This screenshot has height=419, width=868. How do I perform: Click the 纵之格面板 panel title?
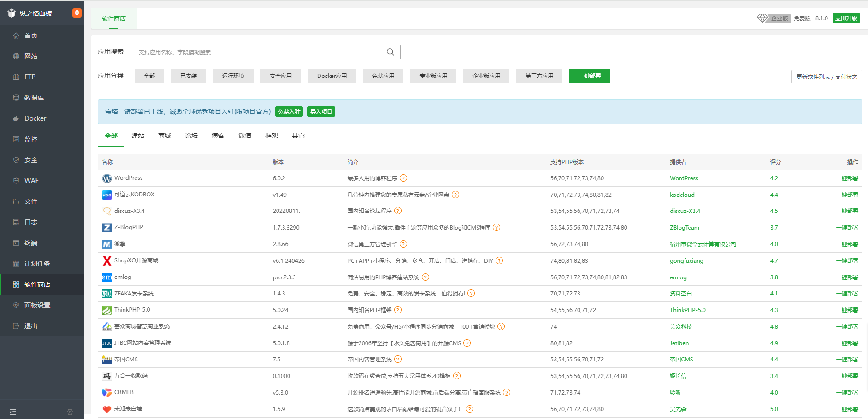point(36,13)
